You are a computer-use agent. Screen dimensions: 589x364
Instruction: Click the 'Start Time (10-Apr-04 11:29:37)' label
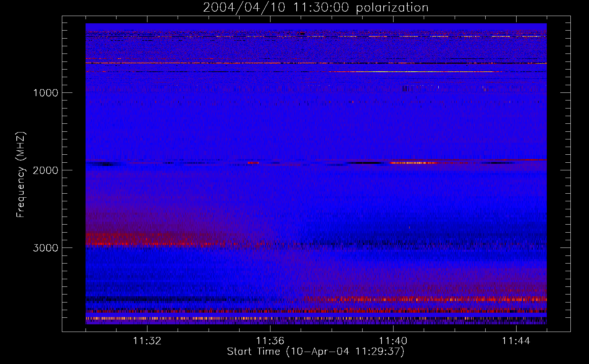pyautogui.click(x=316, y=352)
